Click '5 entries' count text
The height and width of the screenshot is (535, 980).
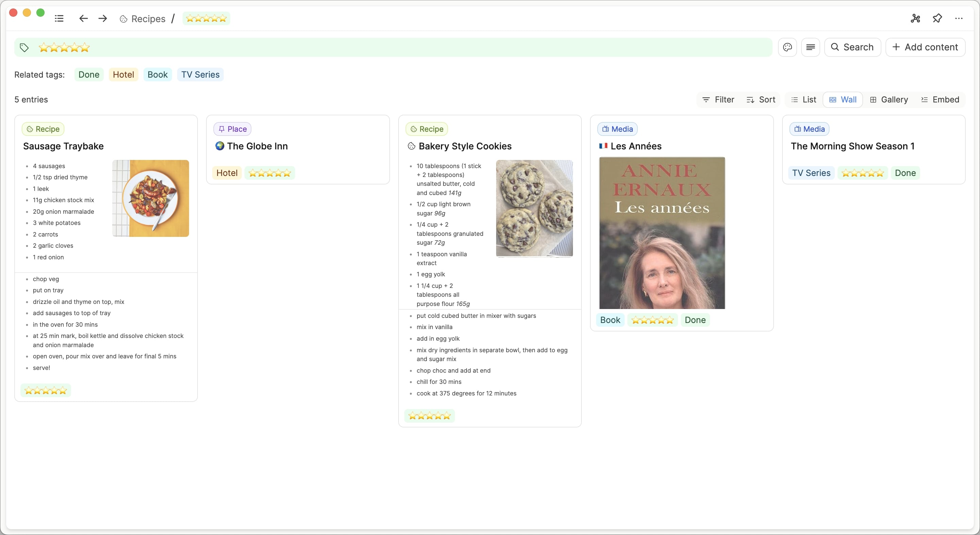tap(31, 100)
